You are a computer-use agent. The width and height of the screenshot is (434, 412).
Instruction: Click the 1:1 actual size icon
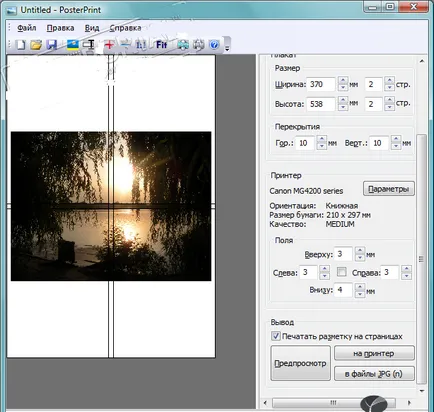click(141, 44)
